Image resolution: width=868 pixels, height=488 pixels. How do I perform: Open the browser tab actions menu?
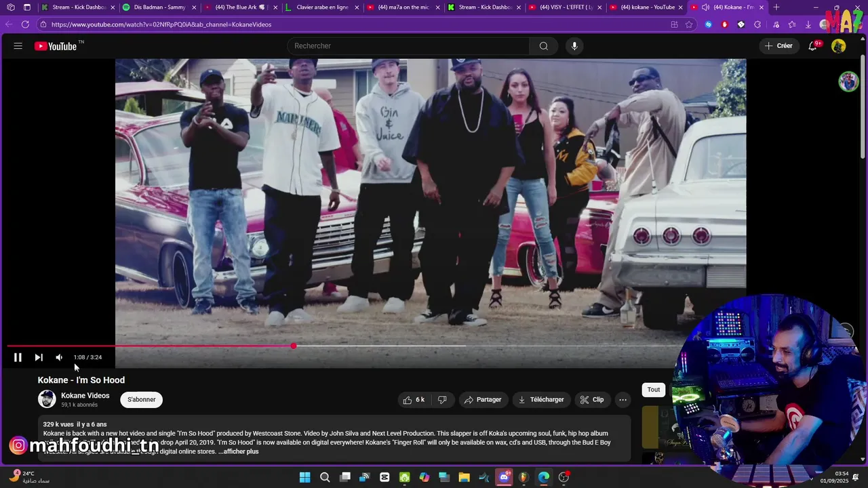tap(26, 7)
